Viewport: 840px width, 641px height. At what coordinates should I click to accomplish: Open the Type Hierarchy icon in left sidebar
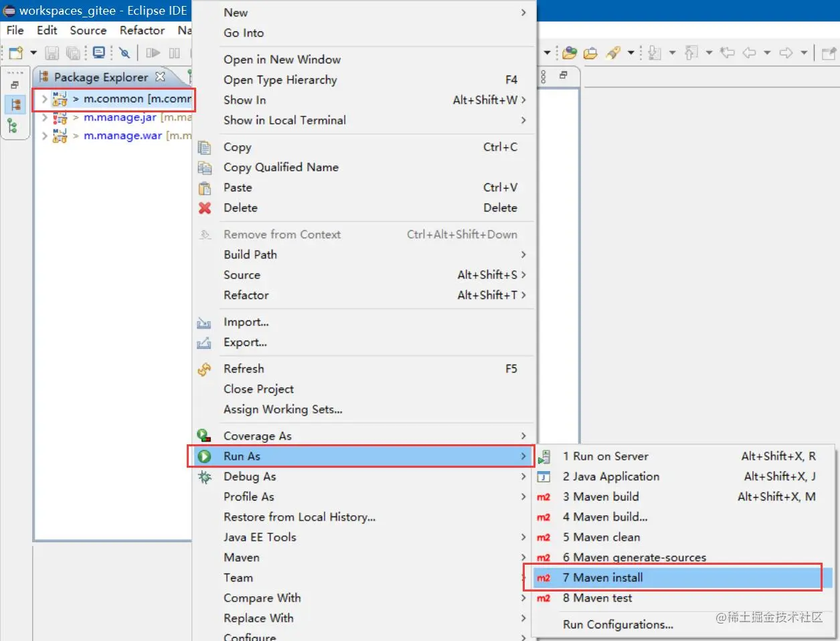[13, 125]
